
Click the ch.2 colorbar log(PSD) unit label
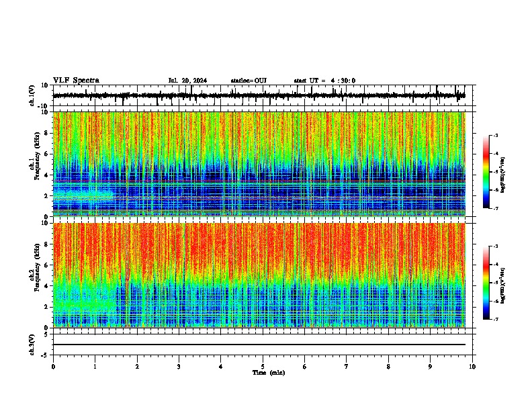(503, 285)
